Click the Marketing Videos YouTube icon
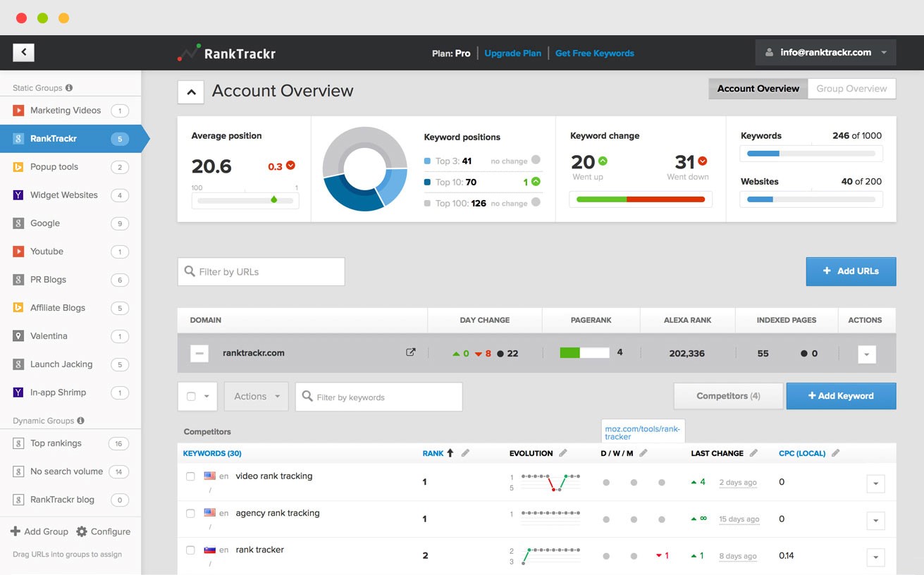 point(18,111)
